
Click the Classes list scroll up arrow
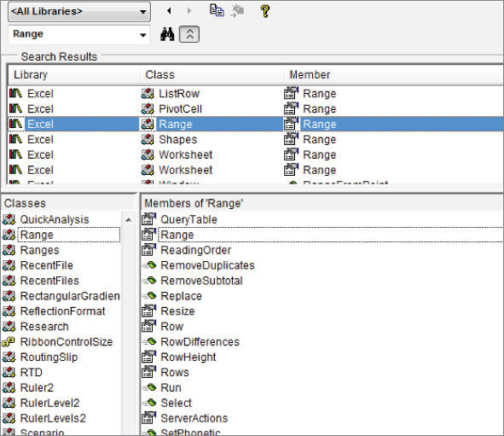[x=129, y=220]
